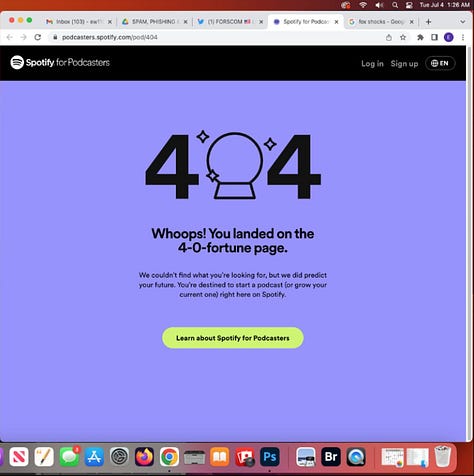
Task: Switch to the FORSCOM Twitter tab
Action: coord(230,22)
